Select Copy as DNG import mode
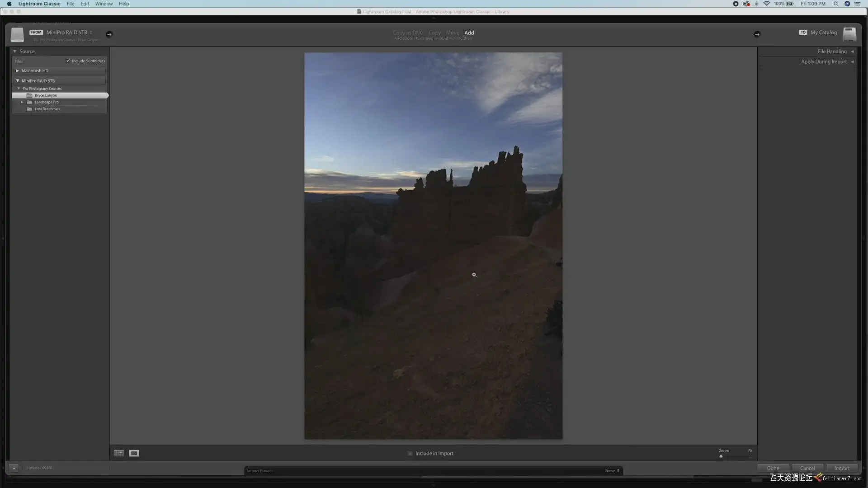868x488 pixels. tap(408, 33)
